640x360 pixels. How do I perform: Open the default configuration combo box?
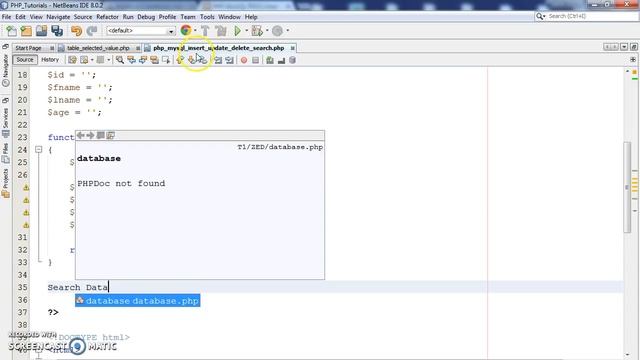click(x=141, y=31)
